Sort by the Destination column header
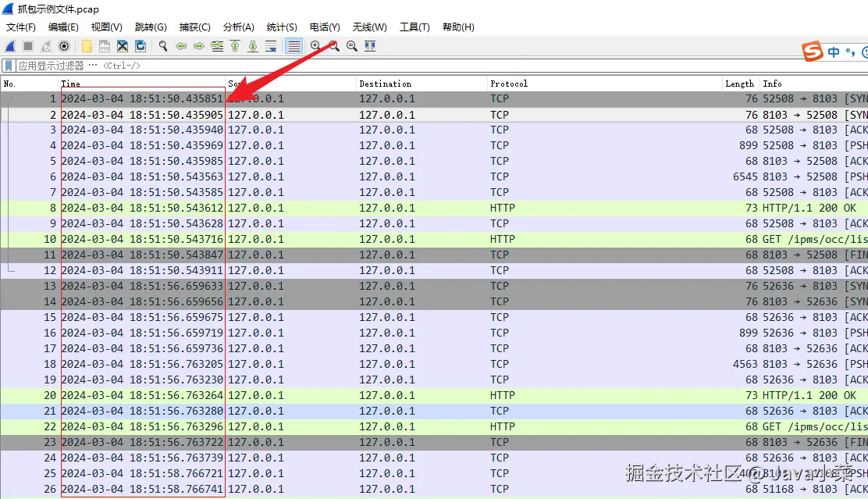This screenshot has width=868, height=499. tap(421, 84)
